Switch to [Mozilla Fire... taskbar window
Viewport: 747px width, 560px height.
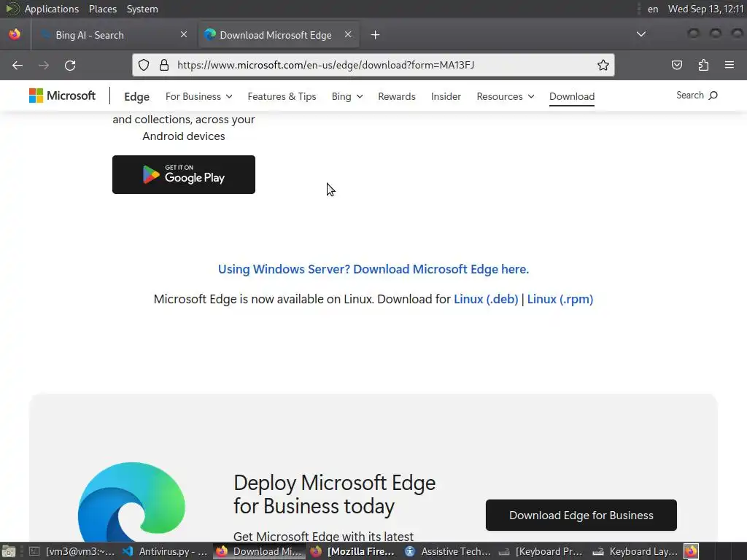click(x=354, y=551)
